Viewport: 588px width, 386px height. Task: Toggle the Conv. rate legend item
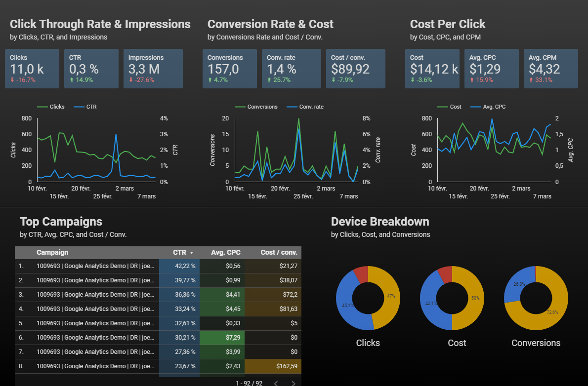(x=305, y=107)
